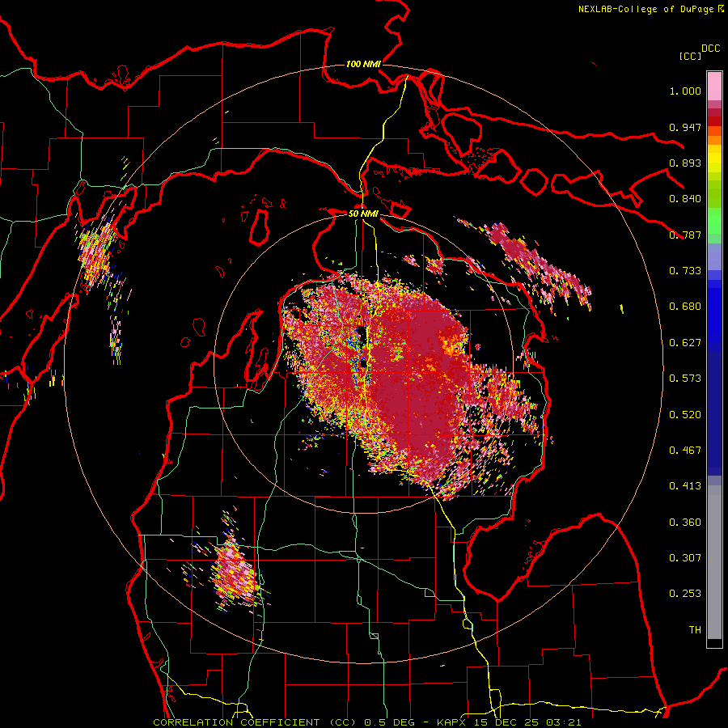Click the 0.787 scale value
Image resolution: width=728 pixels, height=728 pixels.
[685, 235]
